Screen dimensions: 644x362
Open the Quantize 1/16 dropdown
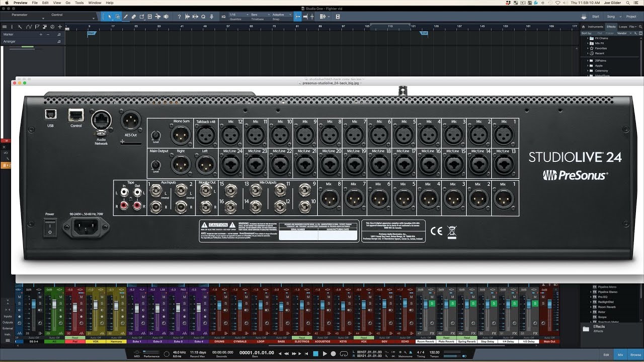point(239,15)
